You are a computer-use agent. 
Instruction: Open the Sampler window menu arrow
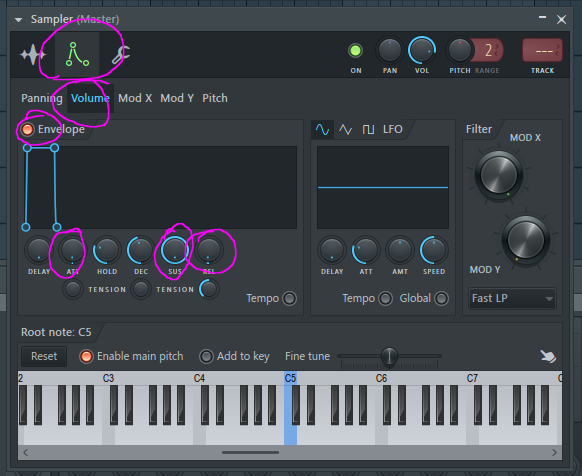[x=19, y=20]
